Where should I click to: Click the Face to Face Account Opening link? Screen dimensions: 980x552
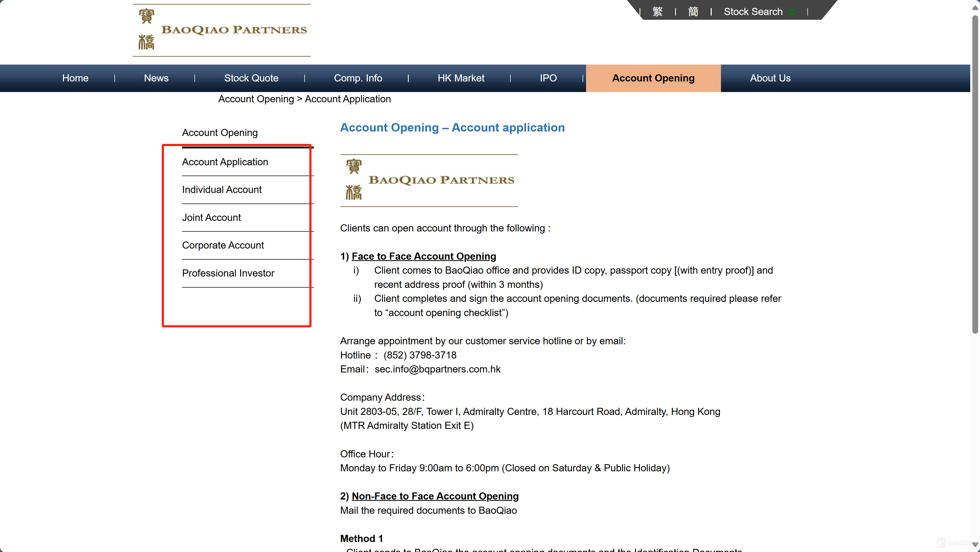point(424,256)
